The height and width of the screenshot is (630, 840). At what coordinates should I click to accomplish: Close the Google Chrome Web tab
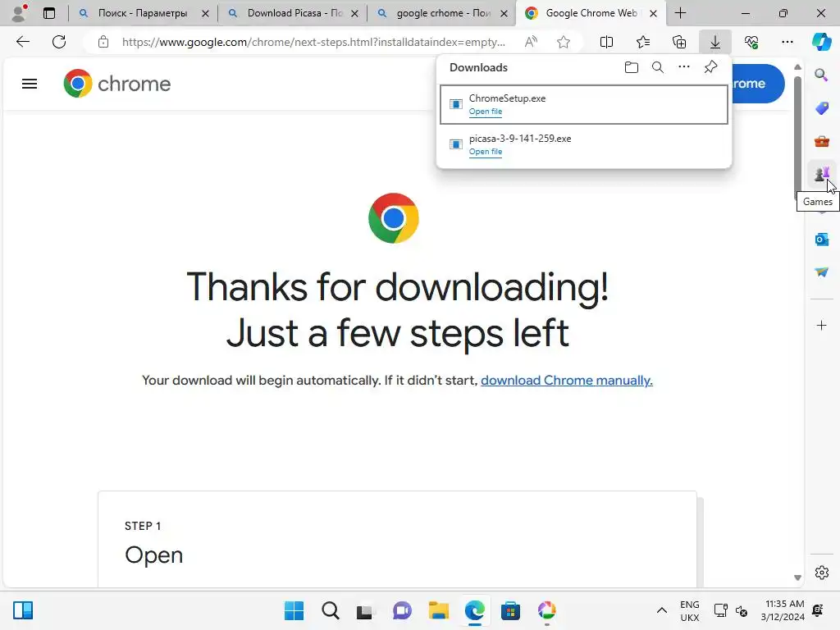point(653,13)
